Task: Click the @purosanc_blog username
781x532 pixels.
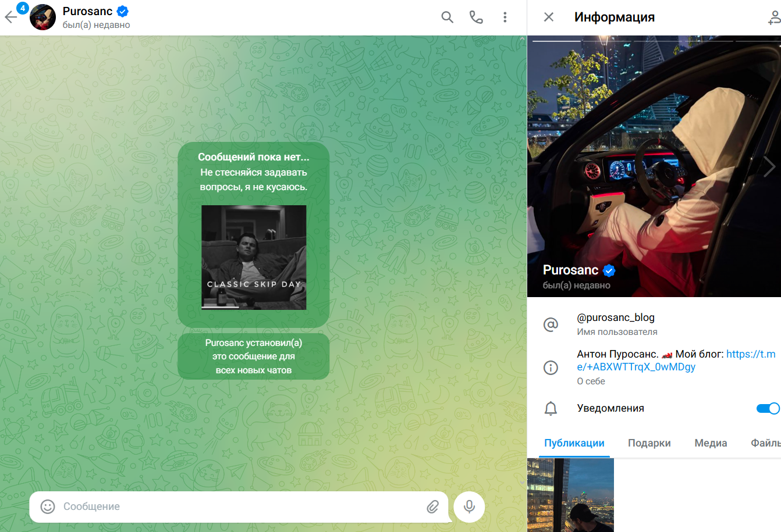Action: tap(616, 317)
